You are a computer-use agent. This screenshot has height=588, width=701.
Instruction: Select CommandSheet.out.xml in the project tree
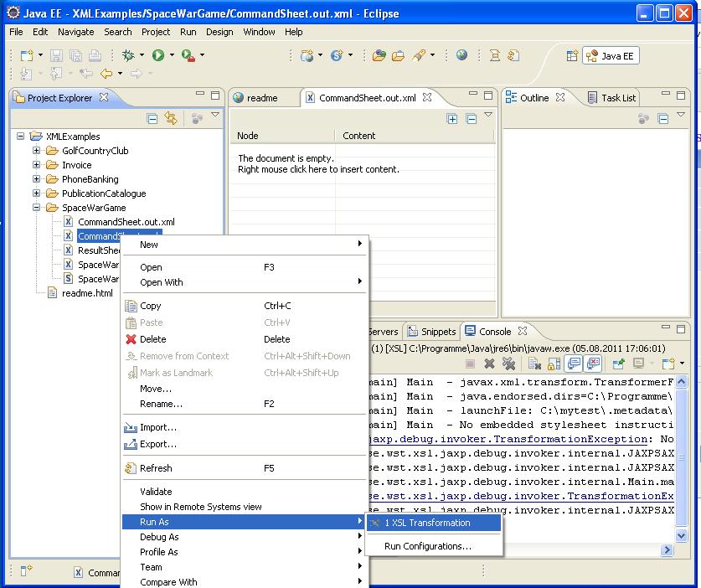pyautogui.click(x=126, y=222)
